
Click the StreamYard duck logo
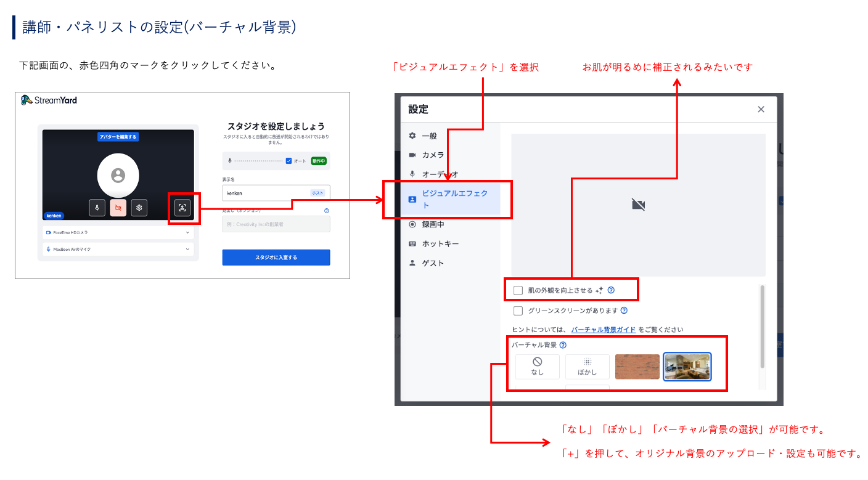click(27, 99)
